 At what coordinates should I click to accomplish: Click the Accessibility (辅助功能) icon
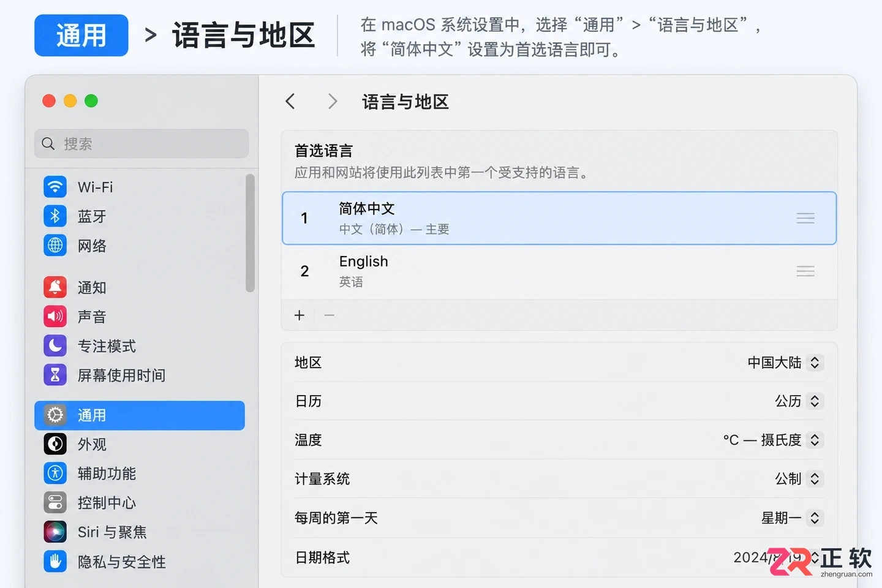coord(55,473)
